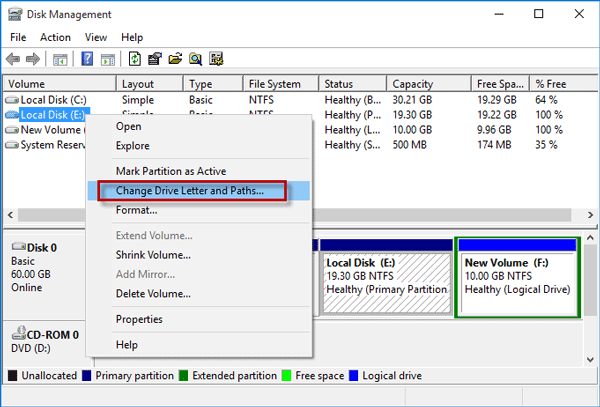This screenshot has width=600, height=407.
Task: Click the Refresh toolbar icon
Action: [135, 59]
